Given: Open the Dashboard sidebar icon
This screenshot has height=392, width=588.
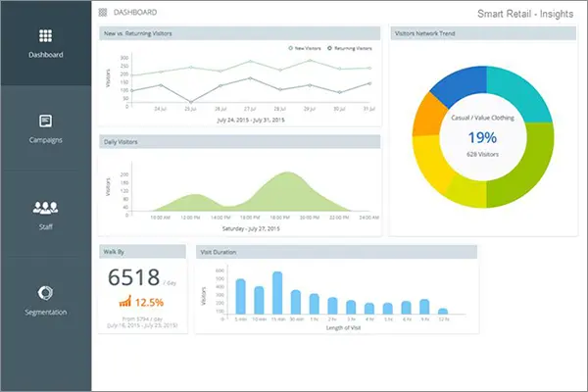Looking at the screenshot, I should click(x=45, y=34).
